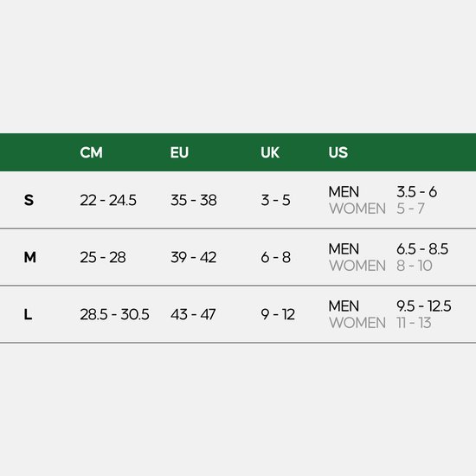Click the EU size 35 - 38 cell
The image size is (476, 476).
coord(193,200)
